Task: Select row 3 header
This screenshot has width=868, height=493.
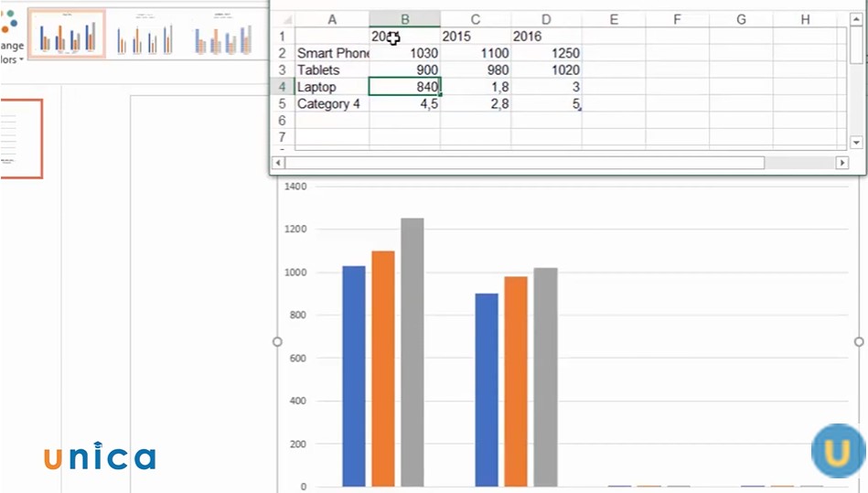Action: click(283, 70)
